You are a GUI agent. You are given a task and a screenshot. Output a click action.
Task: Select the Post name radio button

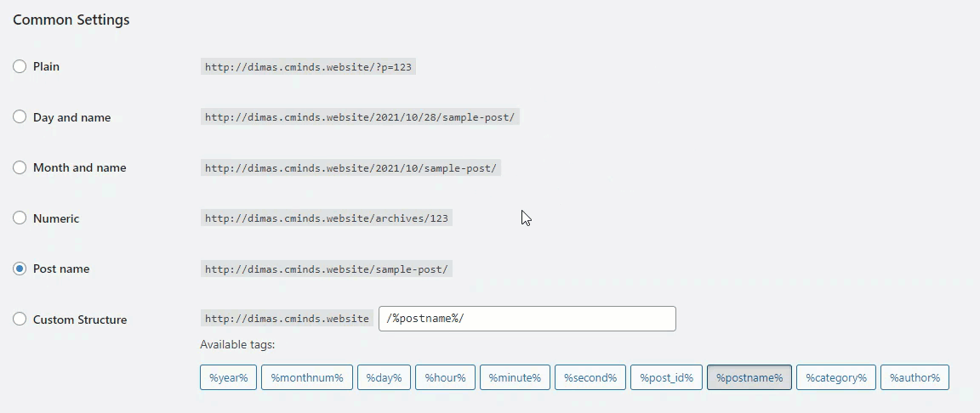20,269
